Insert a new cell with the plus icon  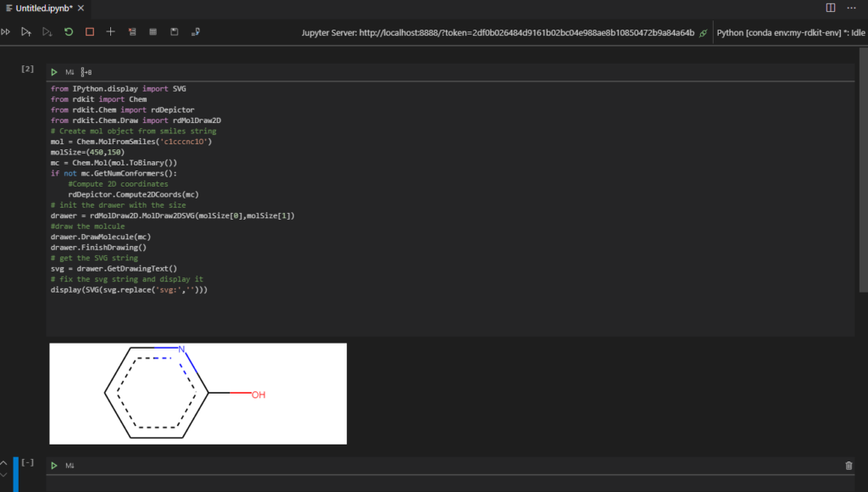pos(111,32)
